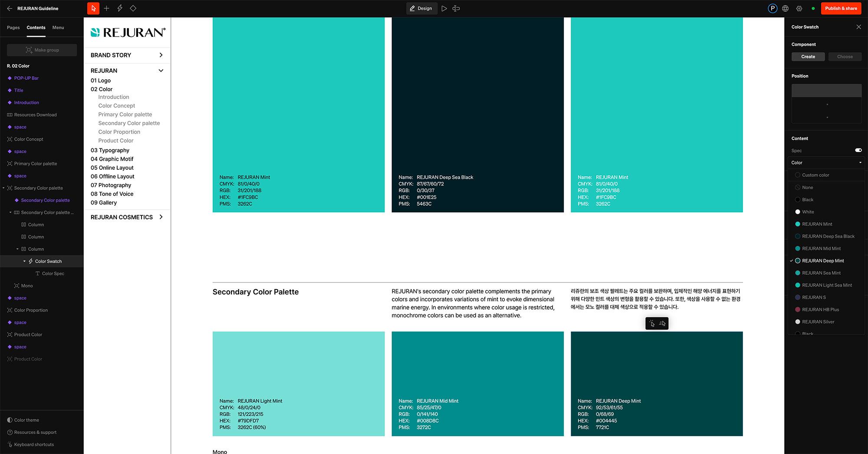Screen dimensions: 868x454
Task: Open 09 Gallery in site menu
Action: pyautogui.click(x=104, y=203)
